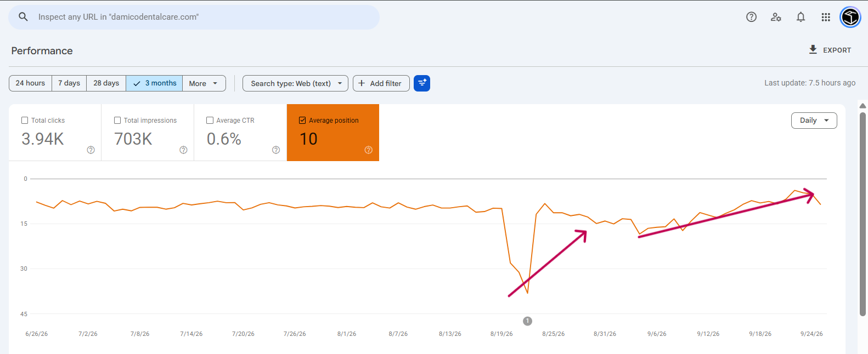Open Total impressions help icon
The height and width of the screenshot is (354, 868).
coord(183,150)
